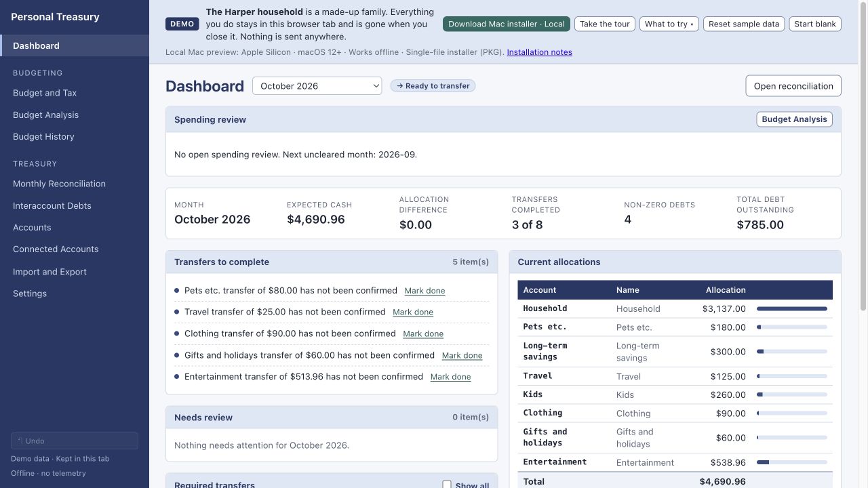Click the Non-zero Debts count 4

coord(628,220)
